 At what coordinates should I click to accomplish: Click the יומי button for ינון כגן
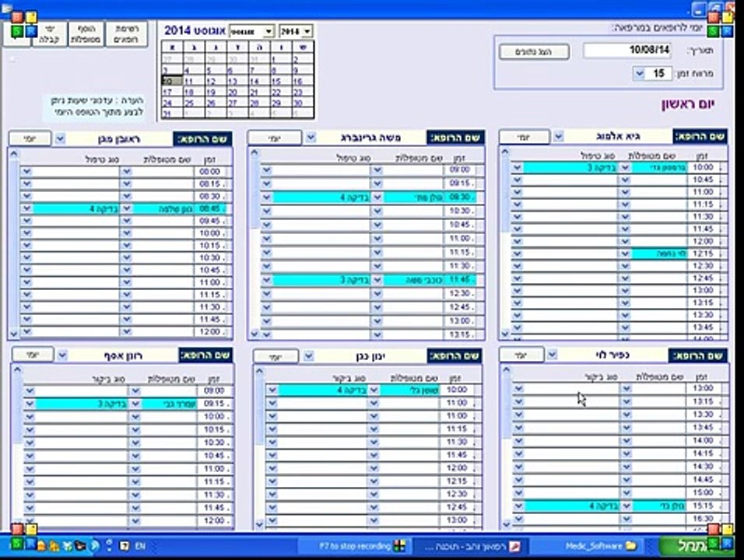[276, 356]
